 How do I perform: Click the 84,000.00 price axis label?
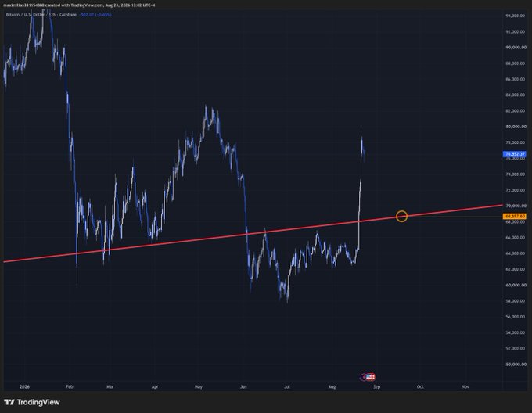pyautogui.click(x=516, y=95)
